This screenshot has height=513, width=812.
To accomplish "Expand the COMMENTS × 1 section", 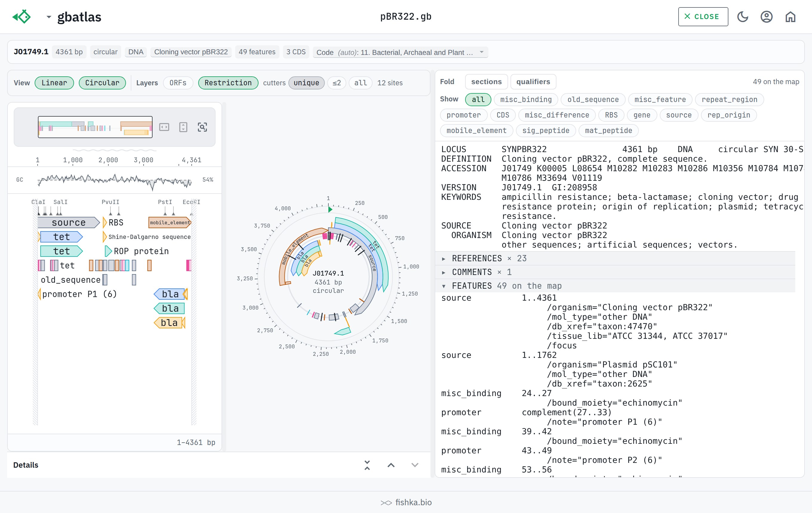I will tap(615, 272).
